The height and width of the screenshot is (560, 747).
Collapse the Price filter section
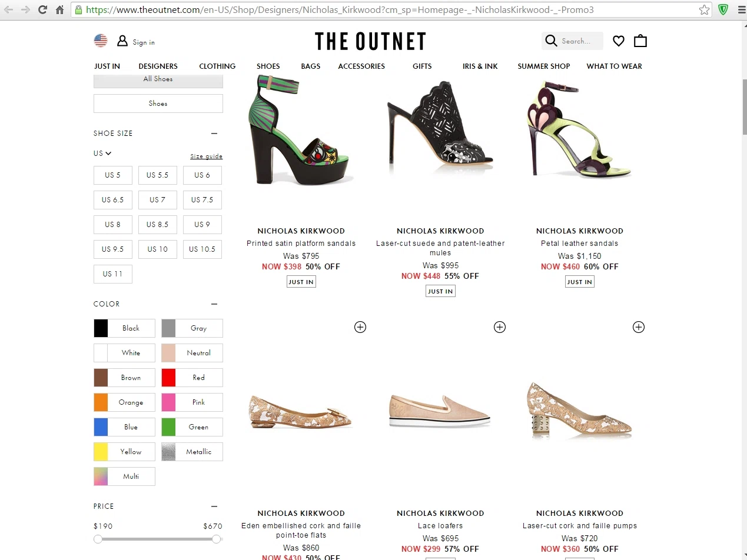click(x=214, y=506)
